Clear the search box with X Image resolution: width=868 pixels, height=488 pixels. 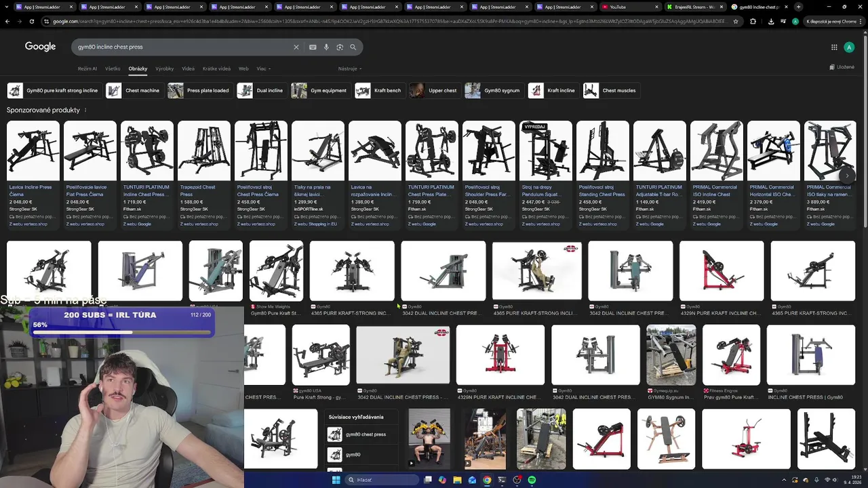[296, 47]
